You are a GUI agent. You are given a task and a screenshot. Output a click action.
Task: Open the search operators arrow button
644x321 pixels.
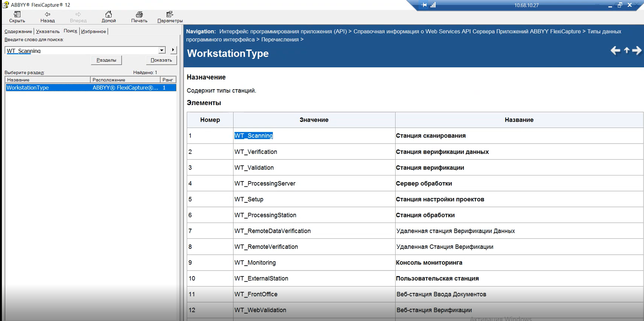pos(173,50)
